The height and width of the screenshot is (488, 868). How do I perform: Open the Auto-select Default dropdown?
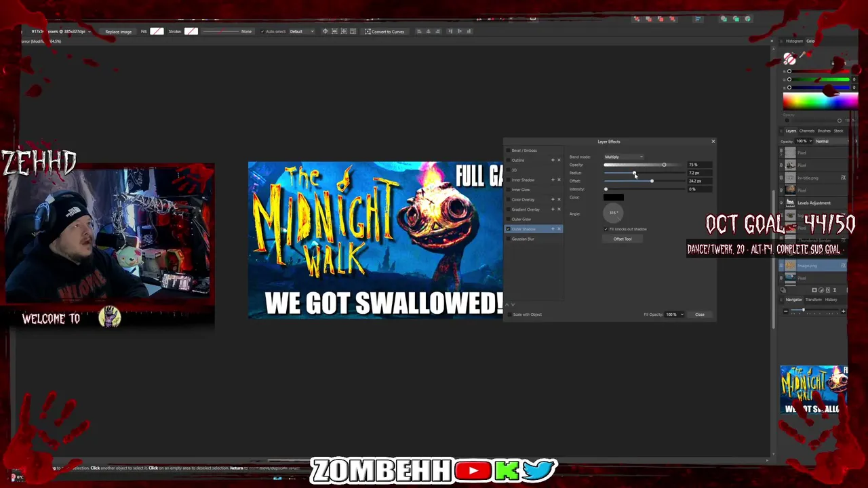pyautogui.click(x=302, y=31)
